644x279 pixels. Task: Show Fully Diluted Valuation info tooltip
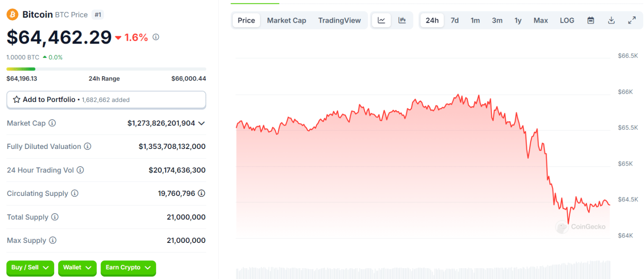click(88, 146)
